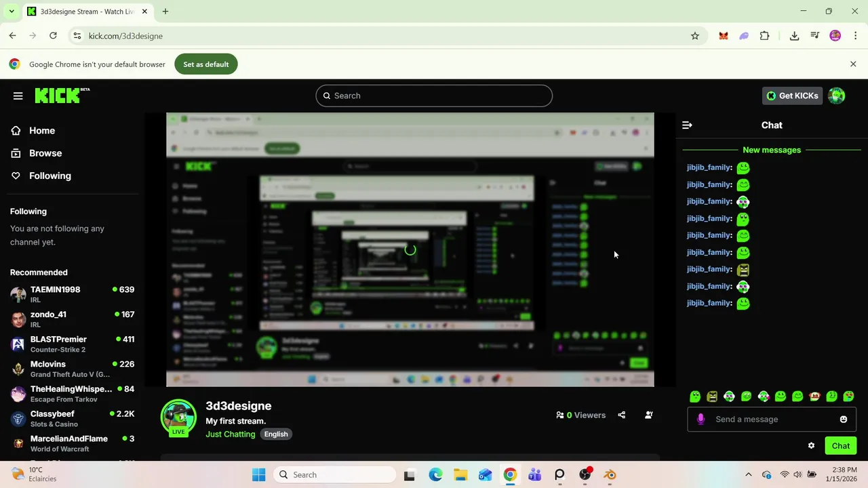This screenshot has height=488, width=868.
Task: Open File Explorer from taskbar
Action: tap(460, 475)
